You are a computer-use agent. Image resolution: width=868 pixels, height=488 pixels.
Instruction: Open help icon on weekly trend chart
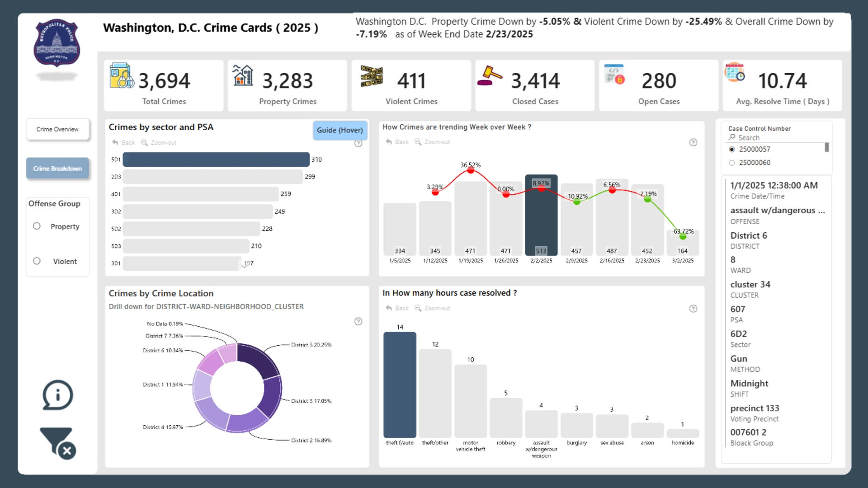(x=693, y=142)
